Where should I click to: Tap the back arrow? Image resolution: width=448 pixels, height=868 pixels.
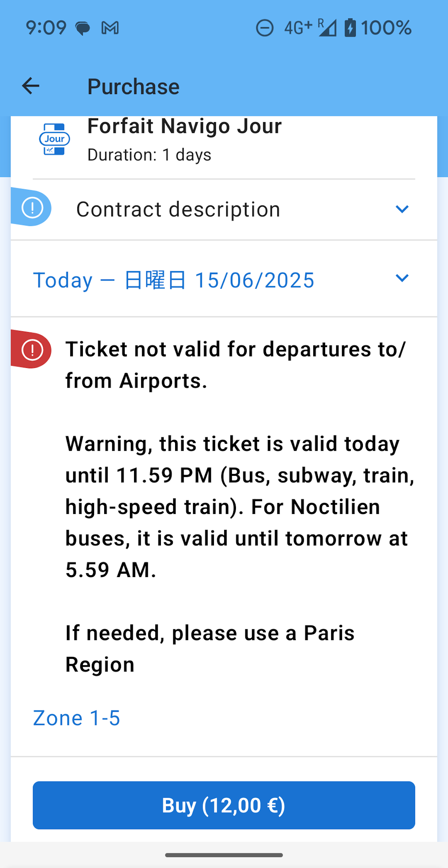click(x=31, y=86)
